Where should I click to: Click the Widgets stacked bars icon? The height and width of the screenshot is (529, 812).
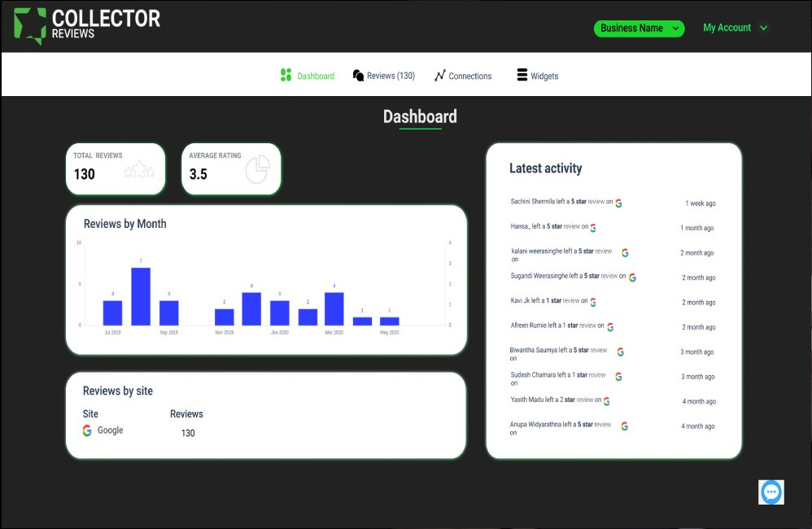522,75
